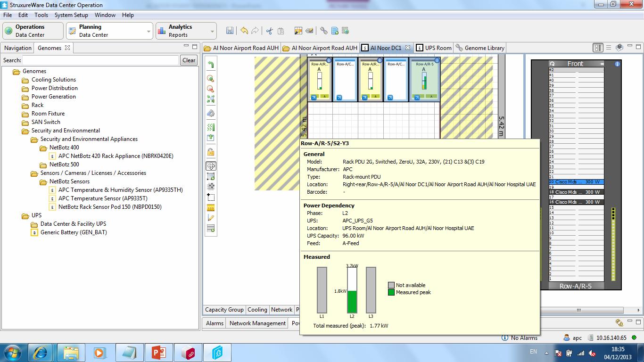The width and height of the screenshot is (644, 362).
Task: Open the Analytics Reports dropdown arrow
Action: pyautogui.click(x=212, y=32)
